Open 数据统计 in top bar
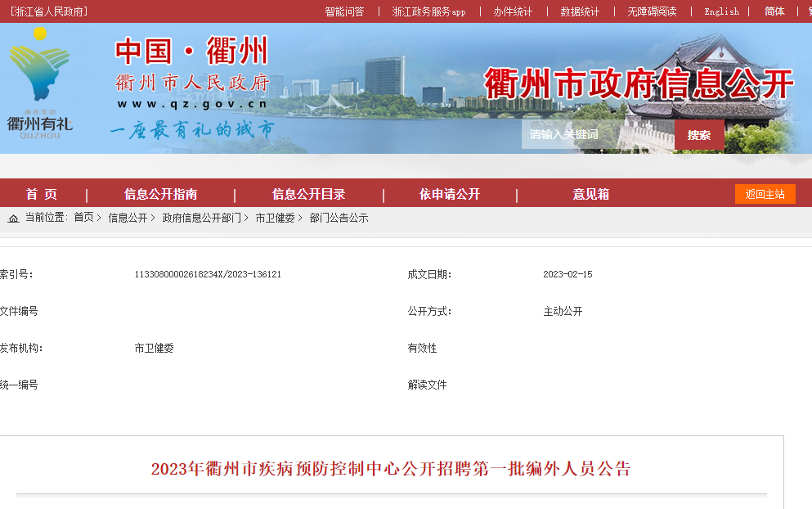The image size is (812, 509). pyautogui.click(x=580, y=11)
